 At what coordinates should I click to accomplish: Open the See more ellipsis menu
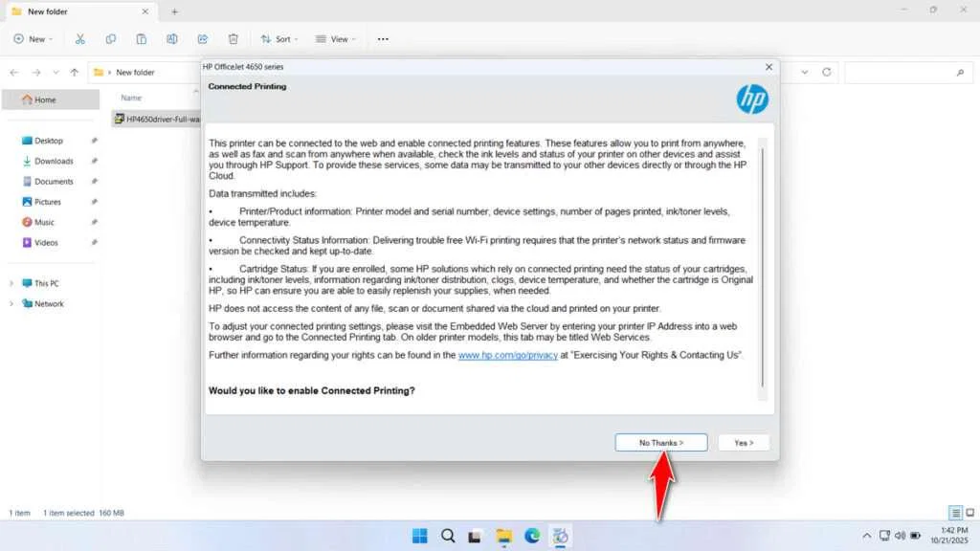[x=382, y=38]
